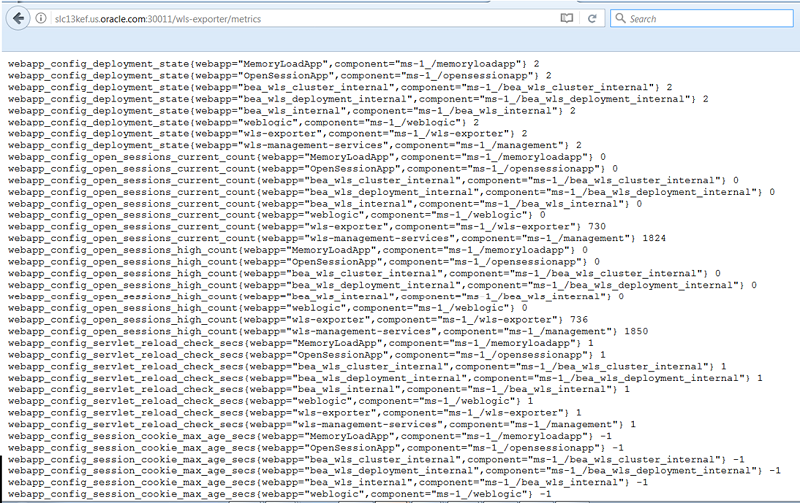Click open_sessions_high_count line with value 1850
Screen dimensions: 800x503
(x=328, y=332)
